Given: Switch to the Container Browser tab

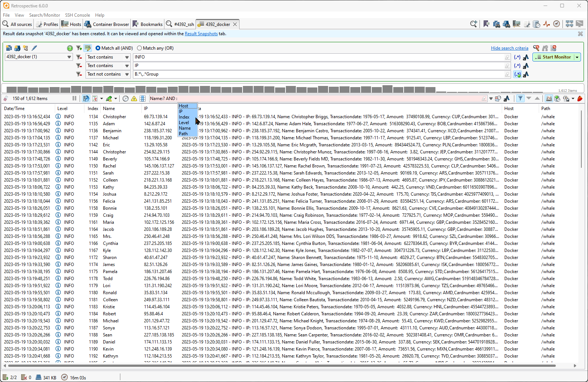Looking at the screenshot, I should [107, 24].
